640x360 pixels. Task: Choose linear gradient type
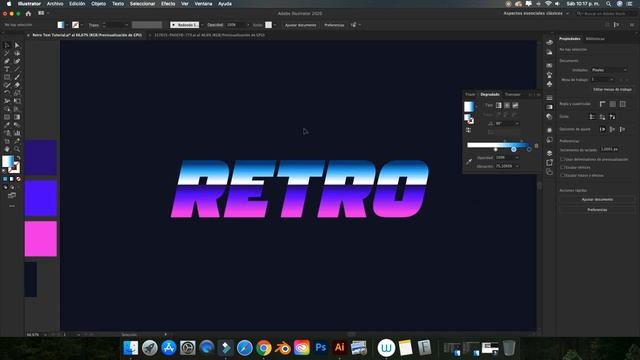click(x=499, y=105)
